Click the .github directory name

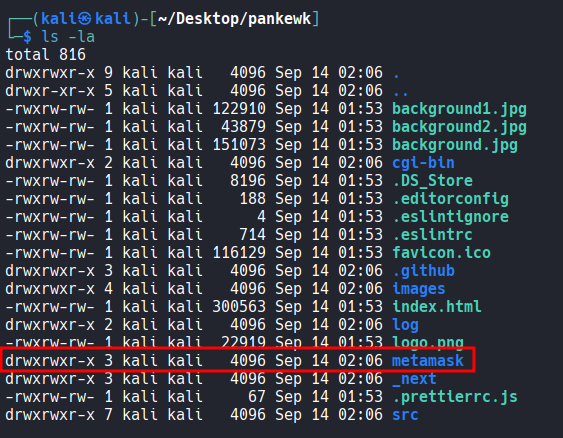point(423,271)
